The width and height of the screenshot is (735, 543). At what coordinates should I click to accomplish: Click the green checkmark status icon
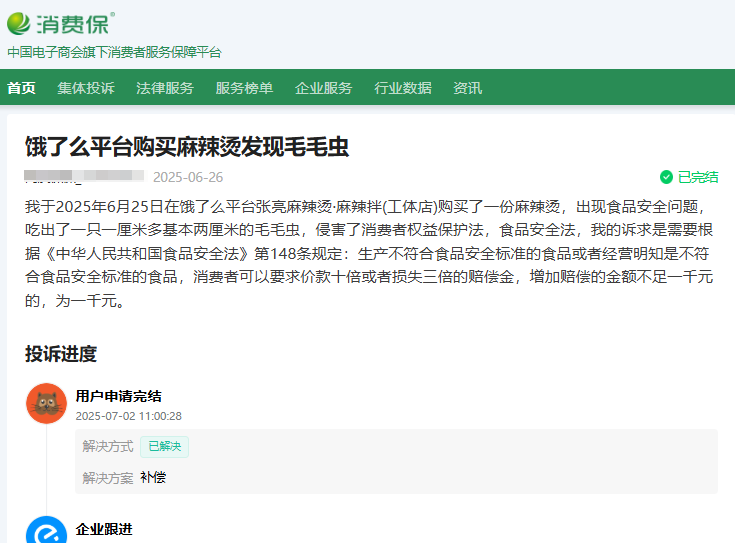[x=666, y=177]
